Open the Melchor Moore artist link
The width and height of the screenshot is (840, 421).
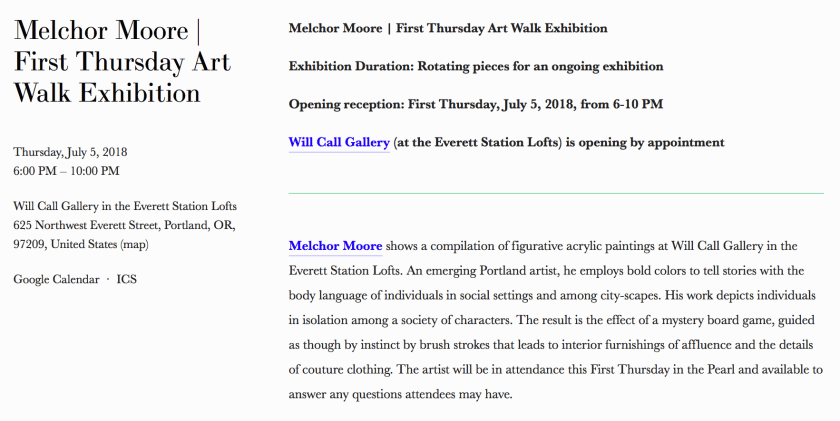[335, 246]
